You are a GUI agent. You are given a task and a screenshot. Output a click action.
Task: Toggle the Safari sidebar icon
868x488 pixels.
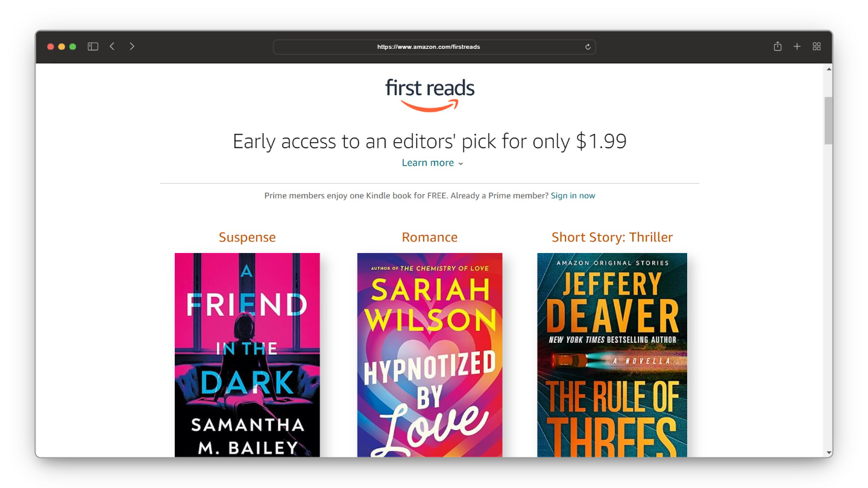pyautogui.click(x=93, y=46)
